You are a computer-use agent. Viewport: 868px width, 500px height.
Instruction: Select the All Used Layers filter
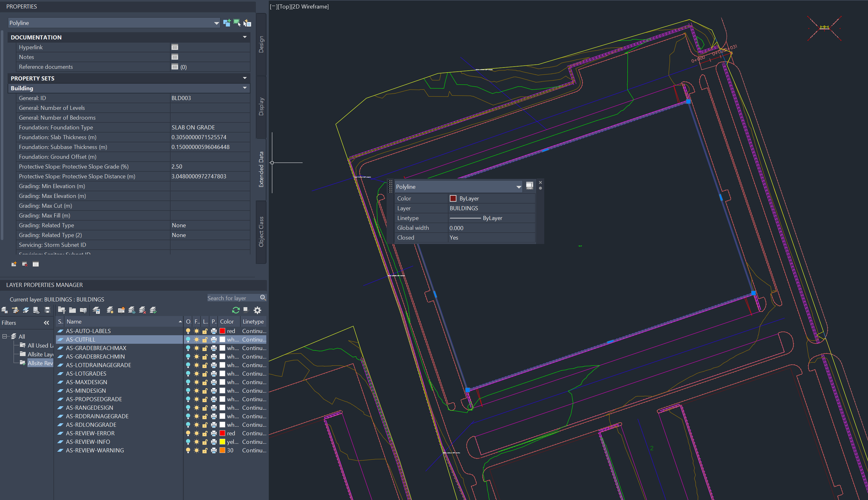[40, 346]
